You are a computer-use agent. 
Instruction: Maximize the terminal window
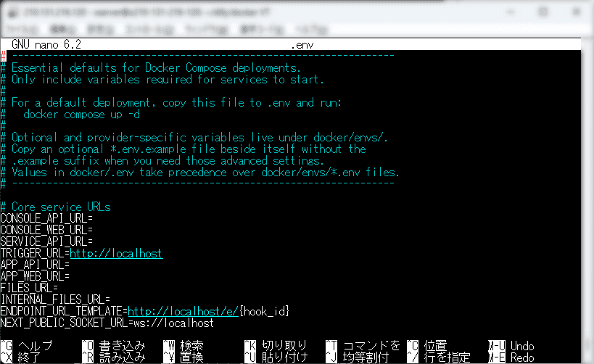(543, 12)
